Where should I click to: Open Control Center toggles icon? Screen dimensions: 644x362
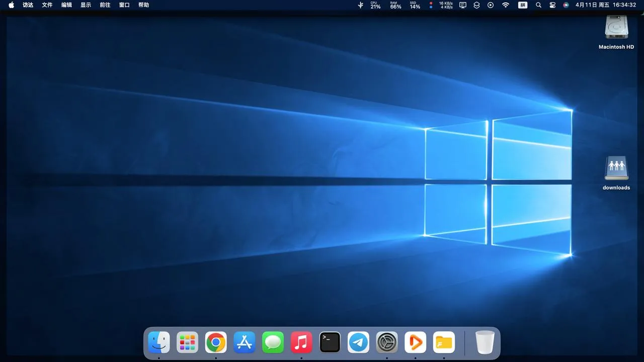tap(552, 5)
